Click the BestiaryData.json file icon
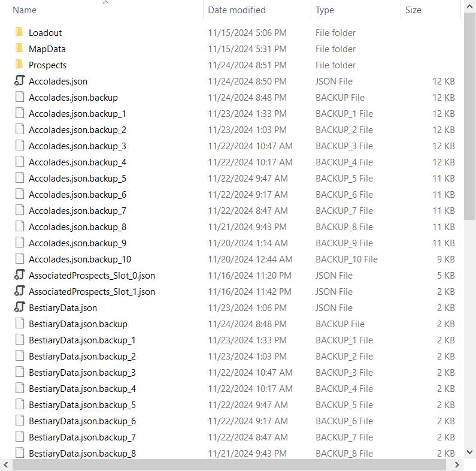Image resolution: width=476 pixels, height=471 pixels. point(19,307)
